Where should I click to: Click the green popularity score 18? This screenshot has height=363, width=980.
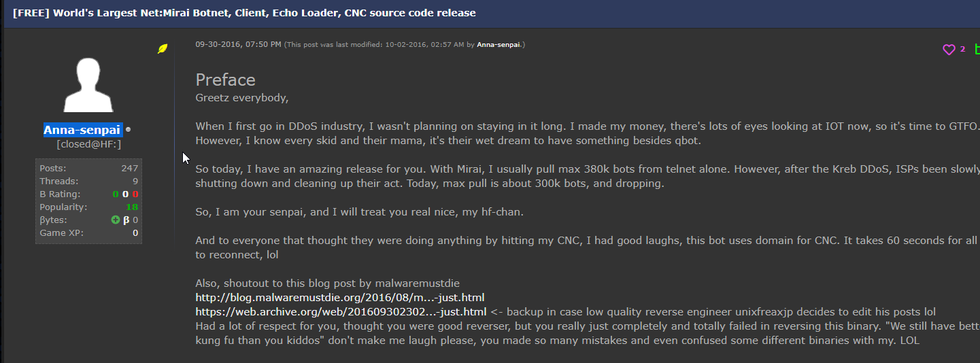[x=132, y=207]
